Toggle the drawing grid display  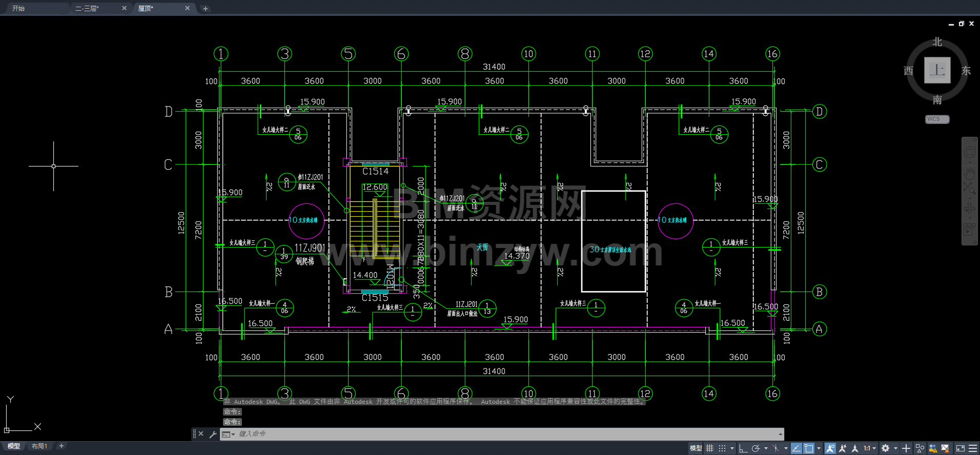[x=710, y=448]
